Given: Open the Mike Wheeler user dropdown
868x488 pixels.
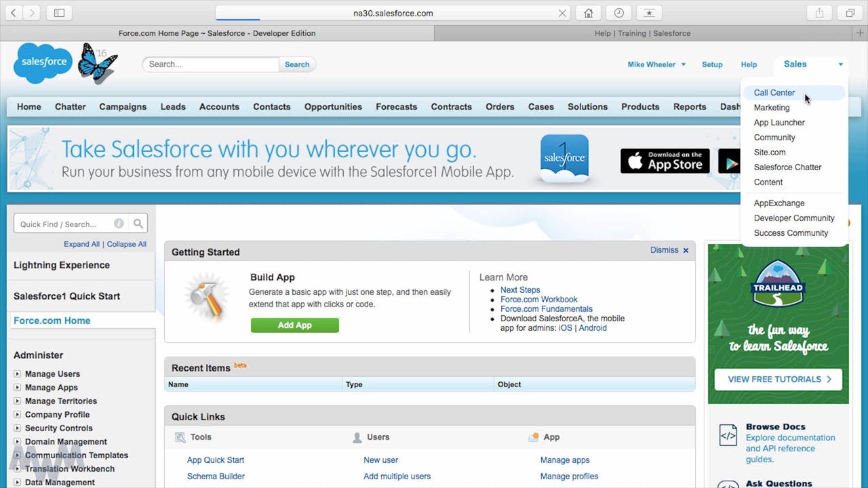Looking at the screenshot, I should (x=656, y=64).
